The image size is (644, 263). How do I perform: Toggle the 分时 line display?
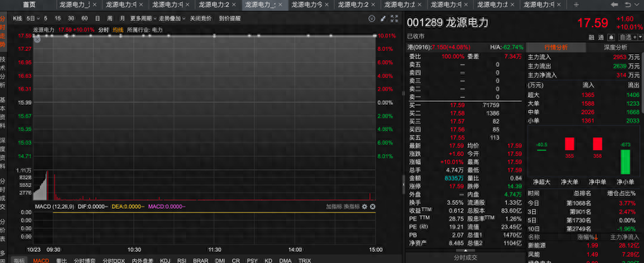104,30
